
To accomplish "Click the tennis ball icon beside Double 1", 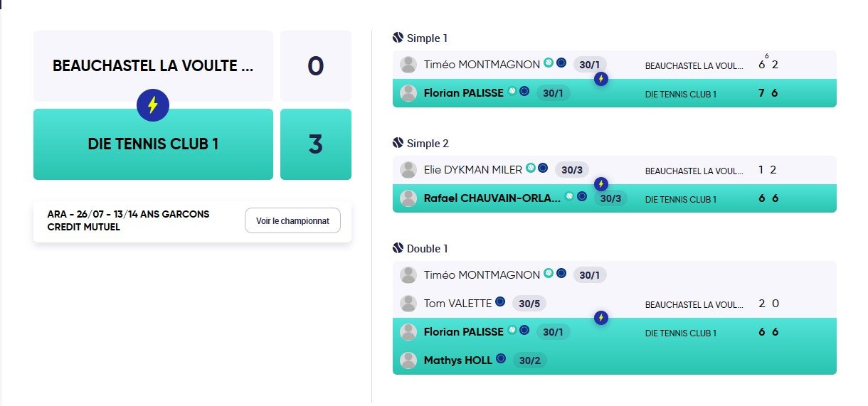I will (x=398, y=248).
